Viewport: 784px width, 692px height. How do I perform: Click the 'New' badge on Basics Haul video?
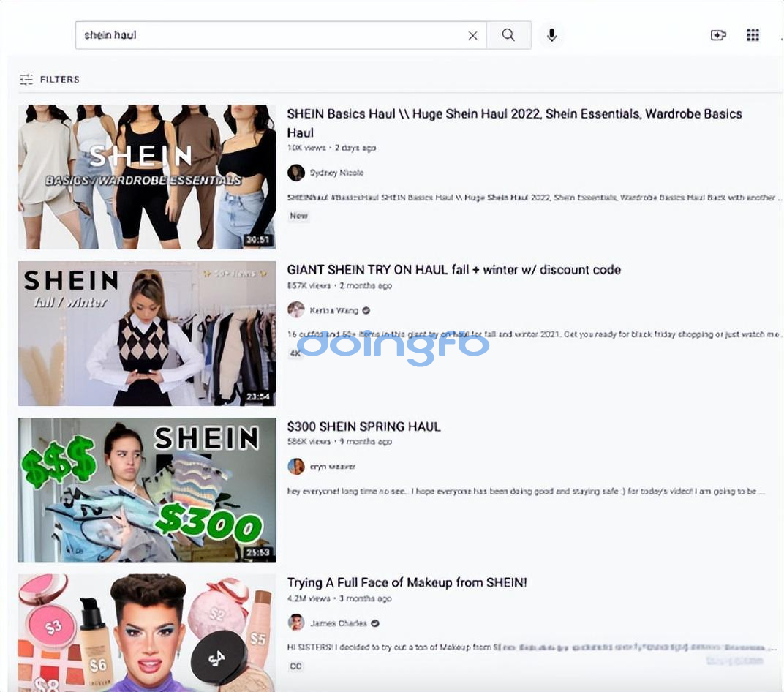point(298,216)
